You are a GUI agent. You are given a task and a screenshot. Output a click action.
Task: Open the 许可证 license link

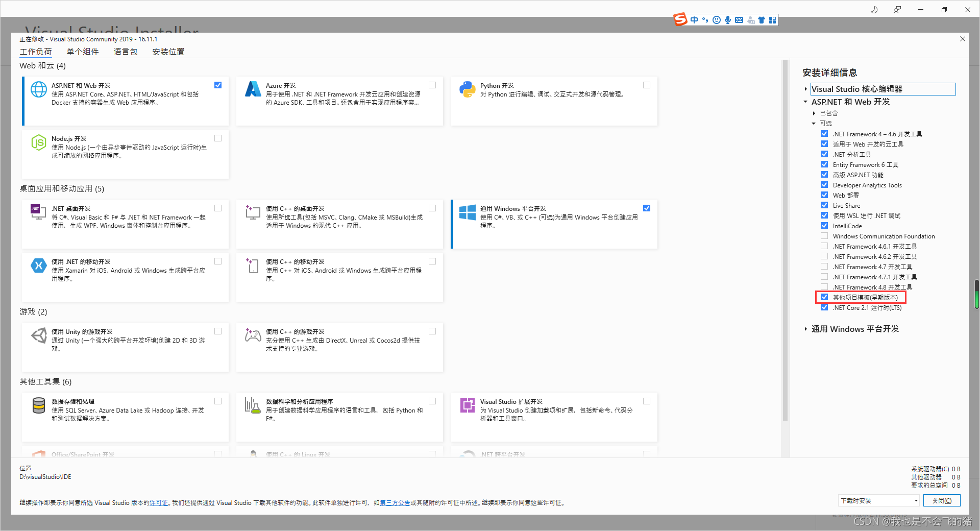point(159,503)
